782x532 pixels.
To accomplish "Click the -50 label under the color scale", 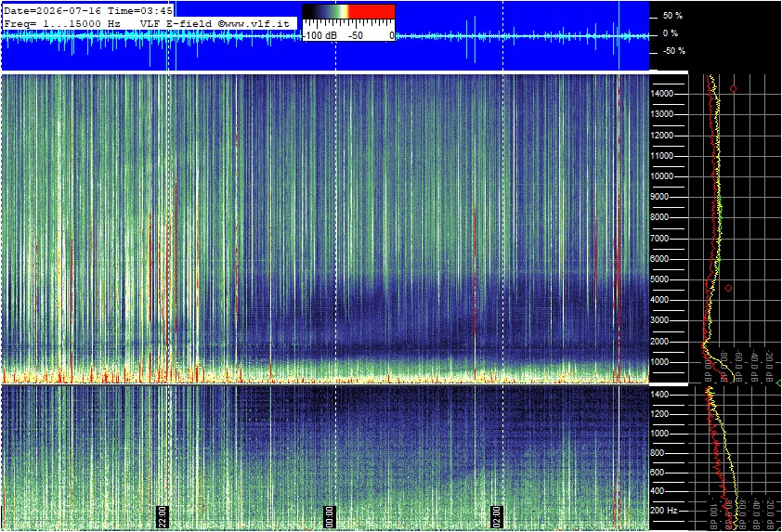I will (355, 35).
